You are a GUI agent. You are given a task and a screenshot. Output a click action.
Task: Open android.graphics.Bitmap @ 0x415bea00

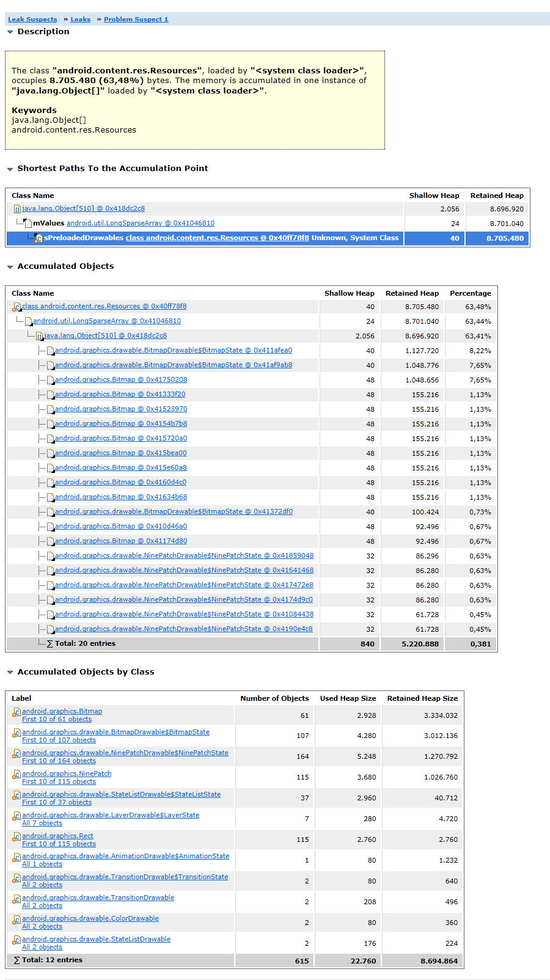click(x=121, y=453)
